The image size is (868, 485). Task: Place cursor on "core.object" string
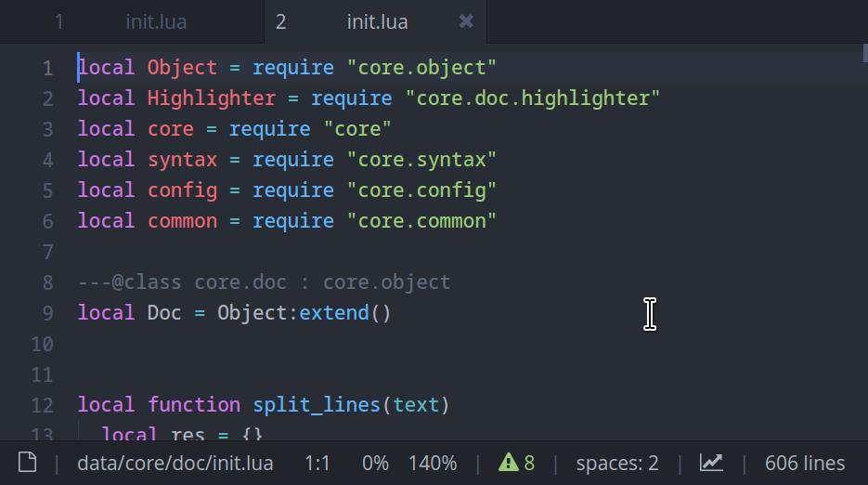click(x=421, y=68)
